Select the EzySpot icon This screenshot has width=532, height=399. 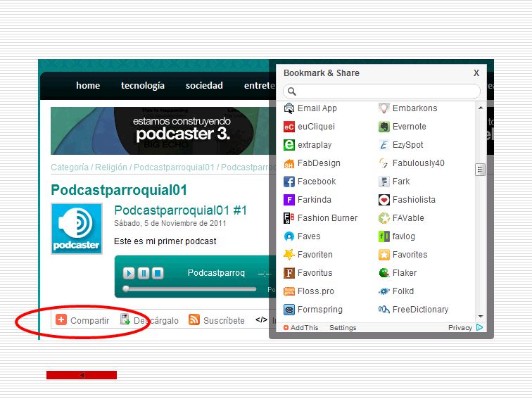(384, 145)
